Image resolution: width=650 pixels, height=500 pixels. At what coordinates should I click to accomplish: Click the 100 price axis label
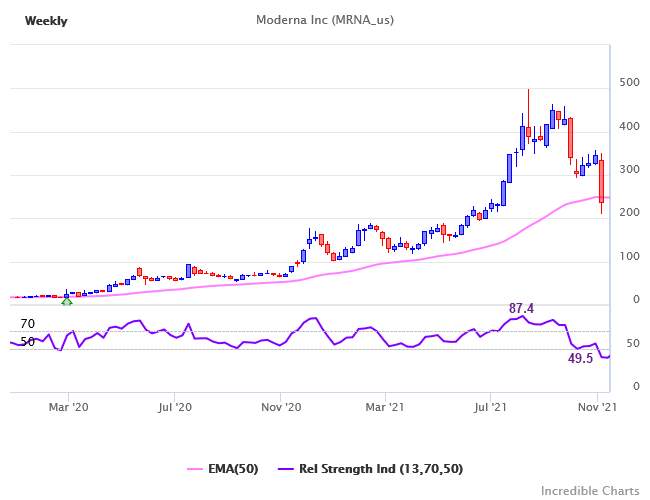point(629,257)
